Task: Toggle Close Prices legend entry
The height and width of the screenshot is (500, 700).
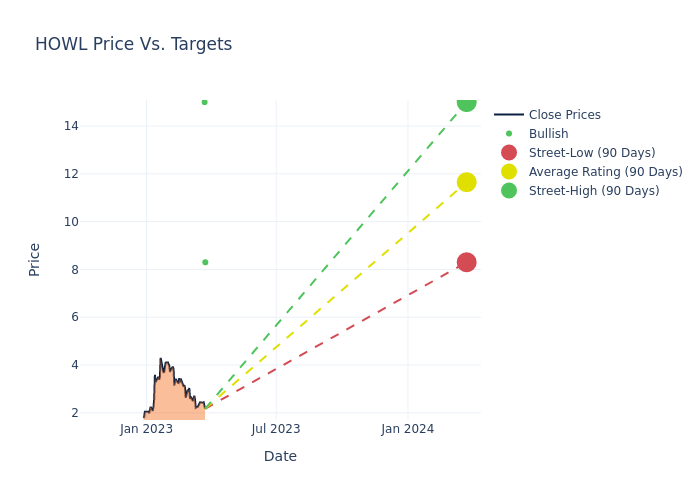Action: (564, 115)
